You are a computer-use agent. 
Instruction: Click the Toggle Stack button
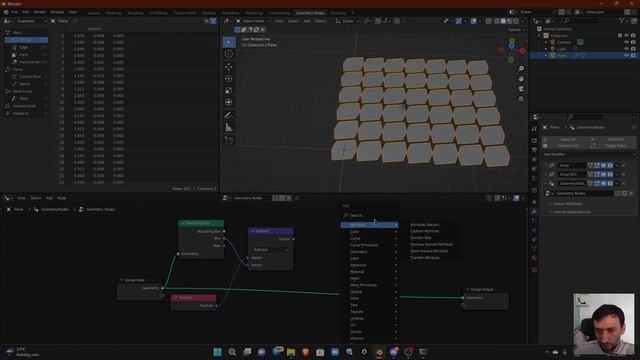pos(613,145)
